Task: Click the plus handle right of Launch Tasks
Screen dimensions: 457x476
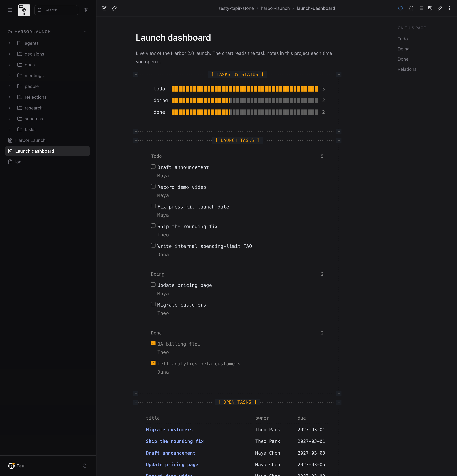Action: [x=339, y=140]
